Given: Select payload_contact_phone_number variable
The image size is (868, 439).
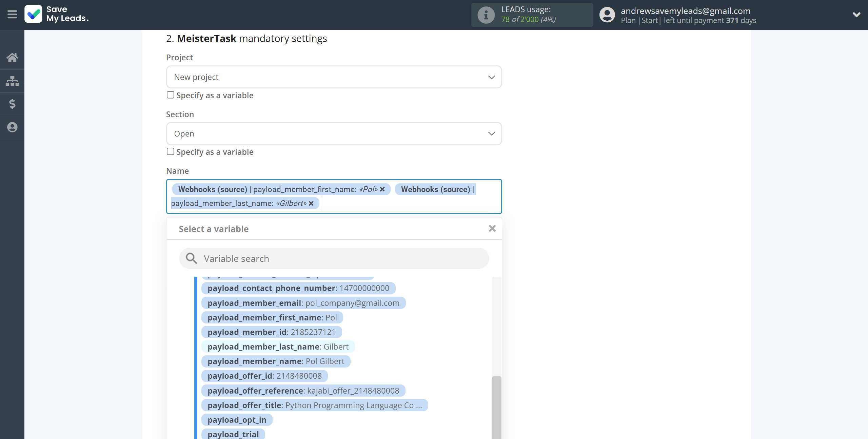Looking at the screenshot, I should [x=298, y=288].
